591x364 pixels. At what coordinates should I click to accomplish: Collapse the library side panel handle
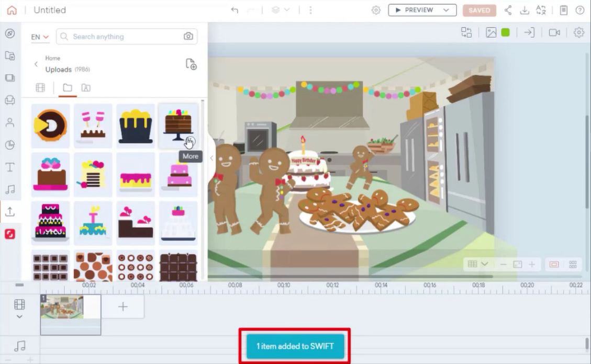(x=211, y=158)
